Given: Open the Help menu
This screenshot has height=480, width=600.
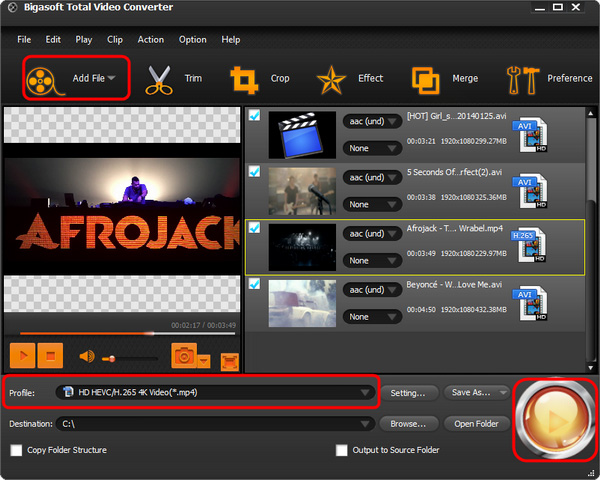Looking at the screenshot, I should (x=231, y=39).
